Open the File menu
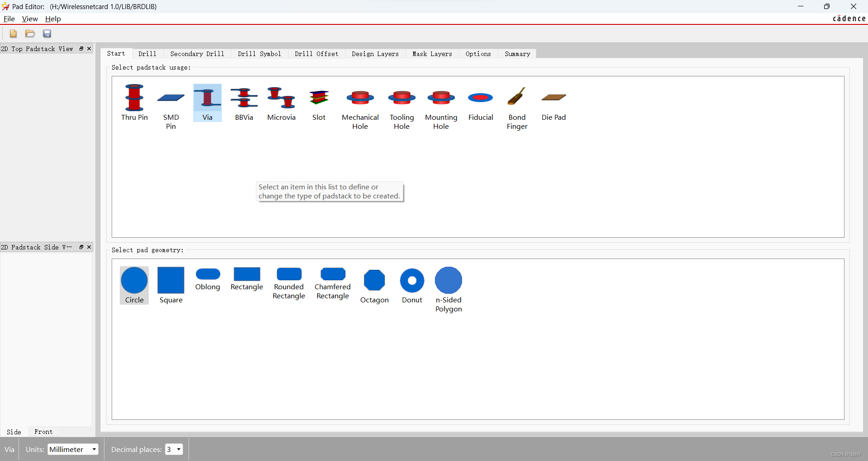The image size is (868, 461). pos(9,19)
